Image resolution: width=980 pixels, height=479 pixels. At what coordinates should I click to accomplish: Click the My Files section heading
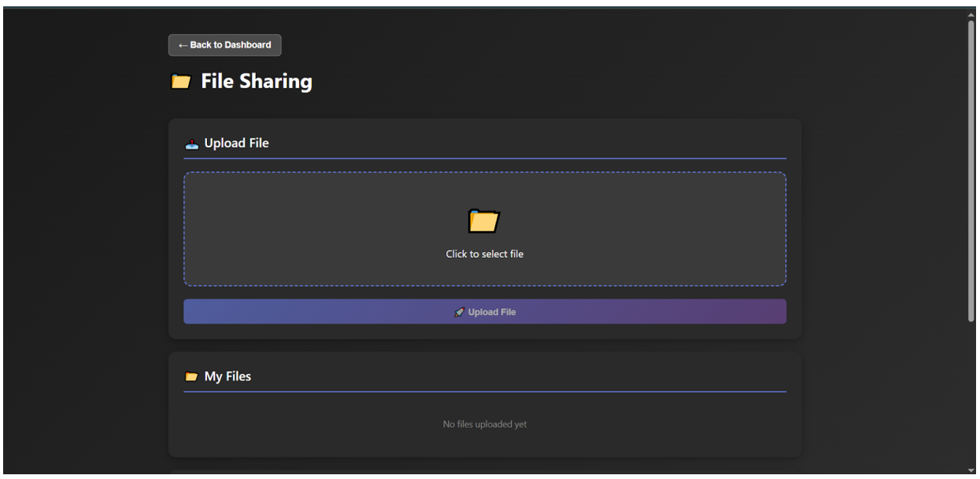coord(227,377)
